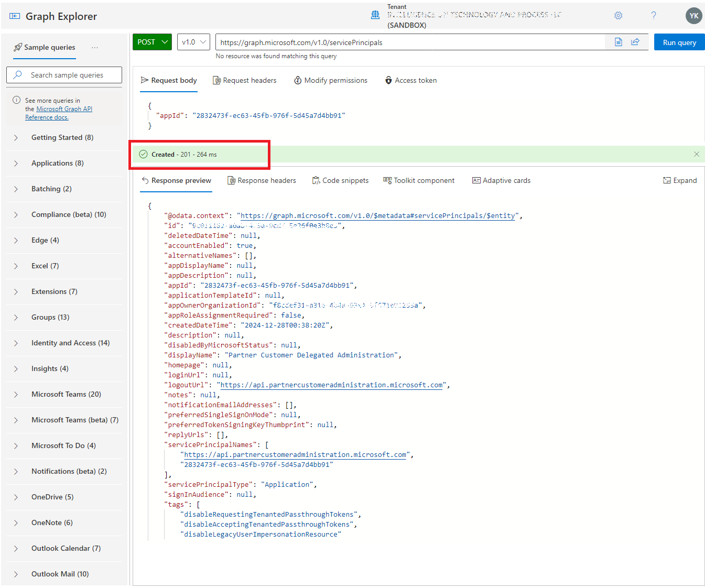Image resolution: width=705 pixels, height=588 pixels.
Task: Click the displayName value Partner Customer Delegated Administration
Action: click(311, 355)
